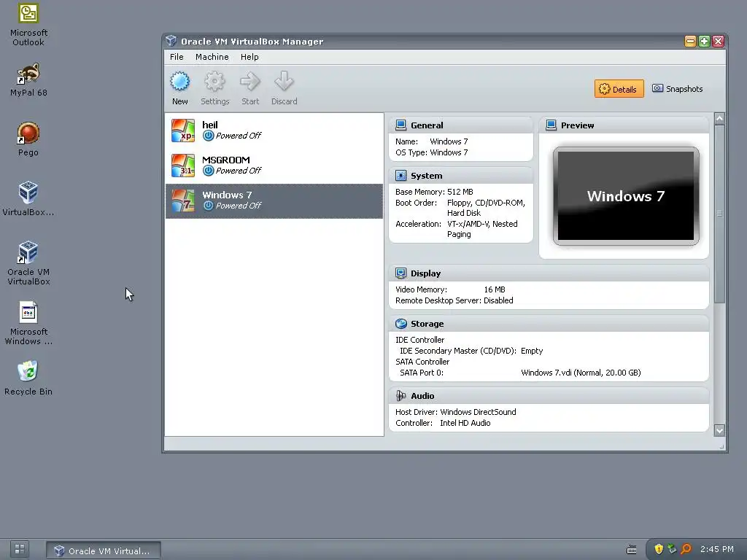
Task: Click the 'Remote Desktop Server: Disabled' text
Action: (x=454, y=300)
